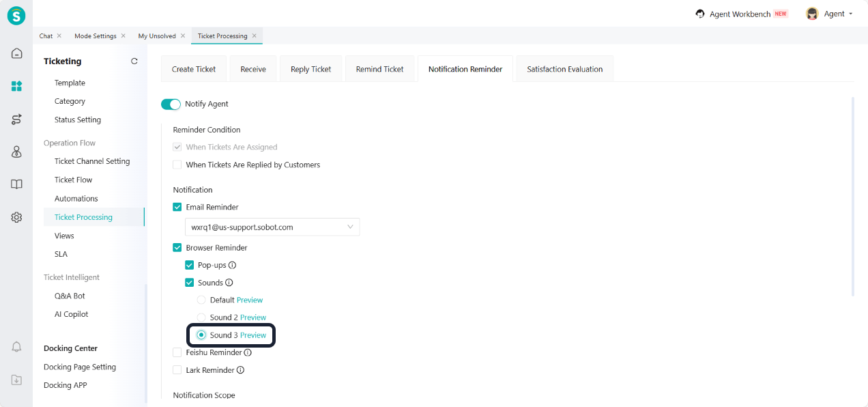Open the routing flow icon in sidebar
The image size is (868, 407).
(16, 120)
